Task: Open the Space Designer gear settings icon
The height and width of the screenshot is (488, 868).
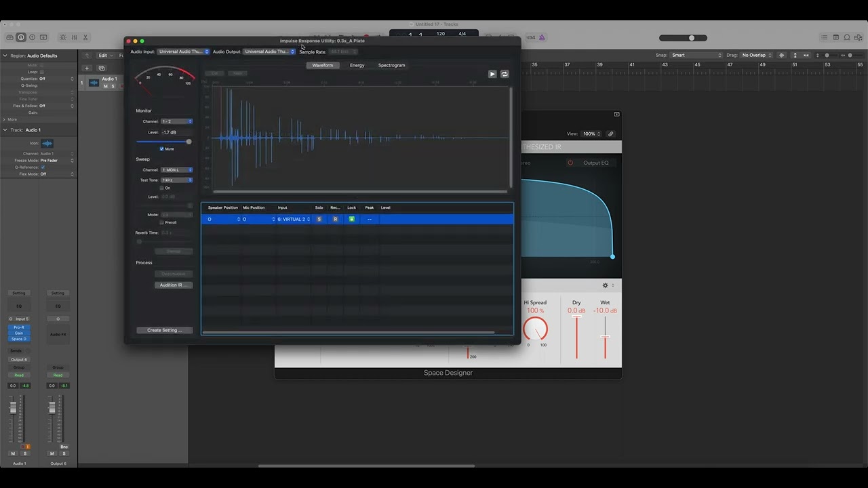Action: click(x=606, y=285)
